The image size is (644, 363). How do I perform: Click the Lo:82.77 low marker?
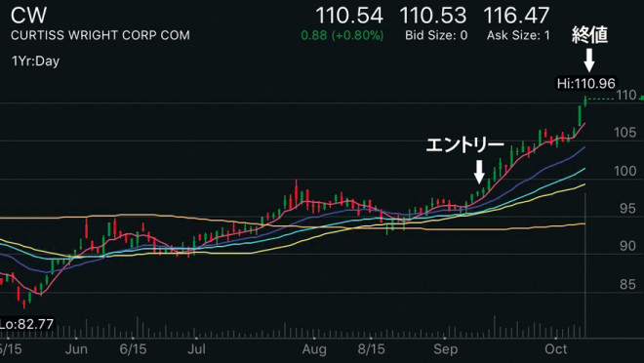click(x=26, y=324)
